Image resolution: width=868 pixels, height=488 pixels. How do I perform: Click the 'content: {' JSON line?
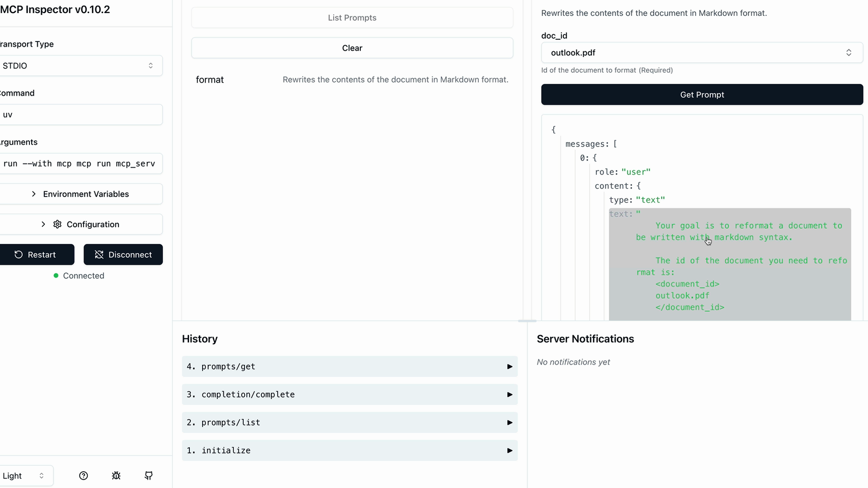(x=618, y=186)
